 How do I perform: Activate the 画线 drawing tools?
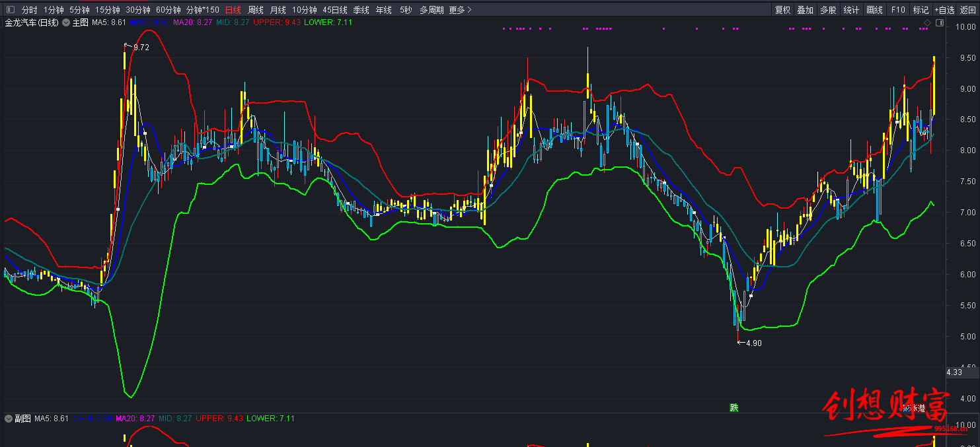tap(874, 10)
